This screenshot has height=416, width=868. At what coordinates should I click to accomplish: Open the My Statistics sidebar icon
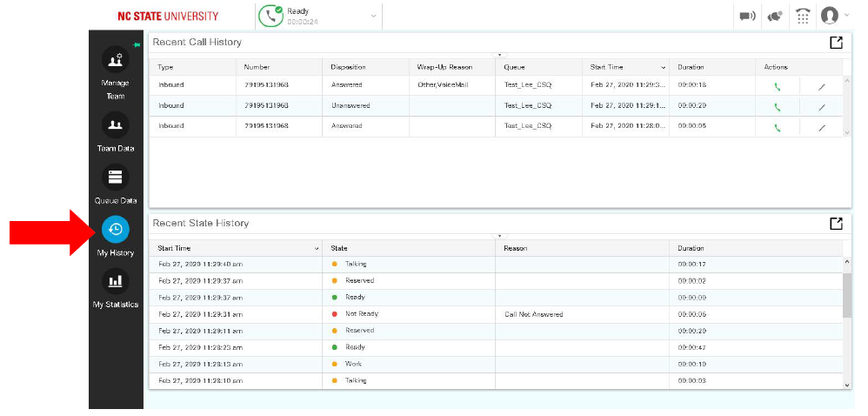115,281
